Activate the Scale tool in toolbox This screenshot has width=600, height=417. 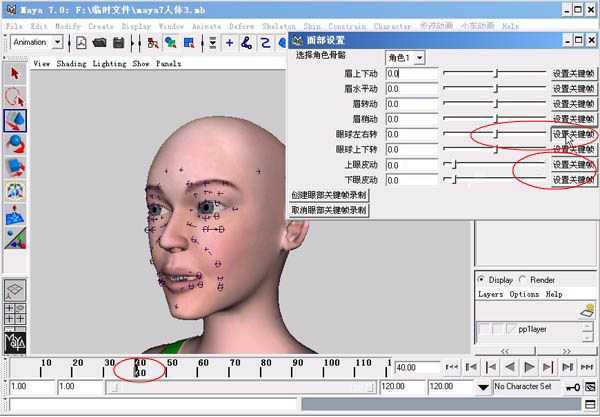click(x=15, y=167)
